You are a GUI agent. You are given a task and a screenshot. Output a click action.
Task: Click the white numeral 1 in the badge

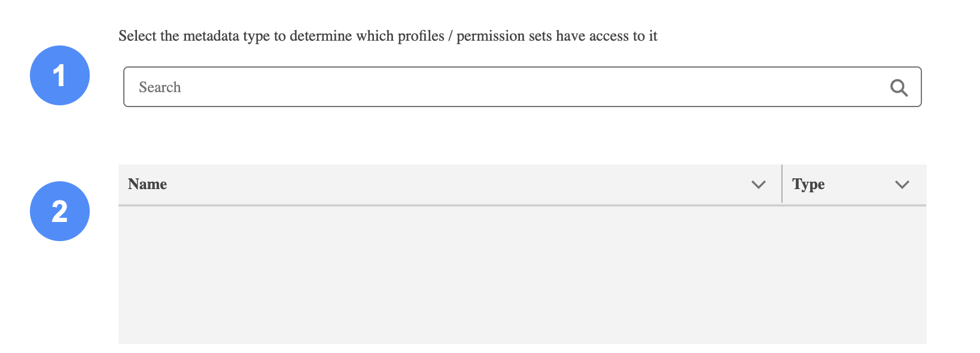point(59,76)
